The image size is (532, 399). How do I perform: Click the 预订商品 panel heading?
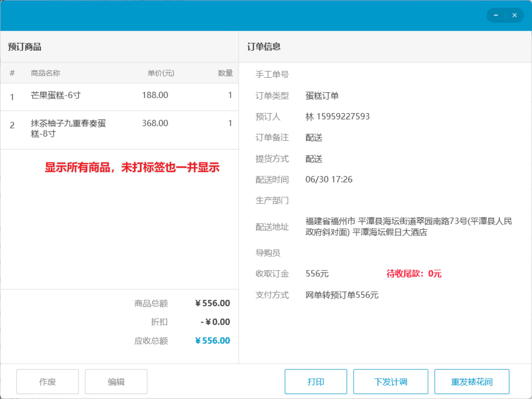point(25,47)
